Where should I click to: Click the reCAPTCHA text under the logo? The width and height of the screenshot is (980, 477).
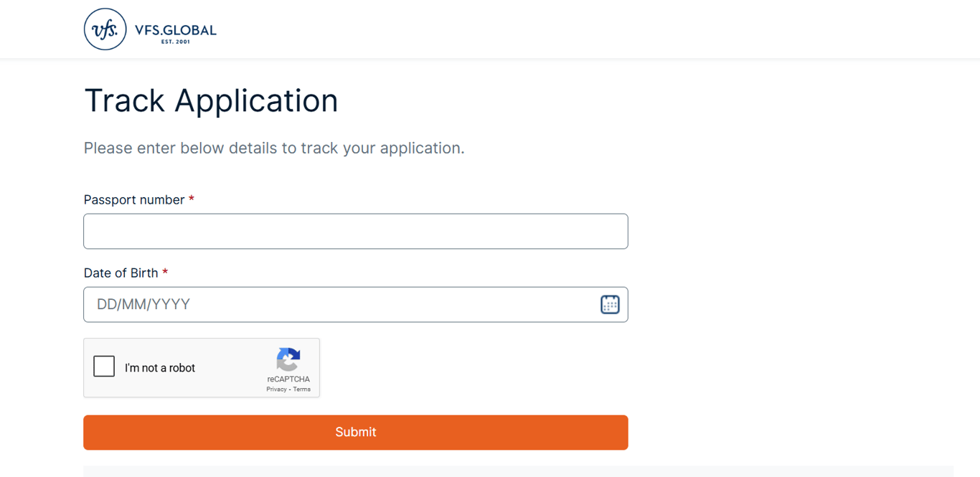pos(288,379)
